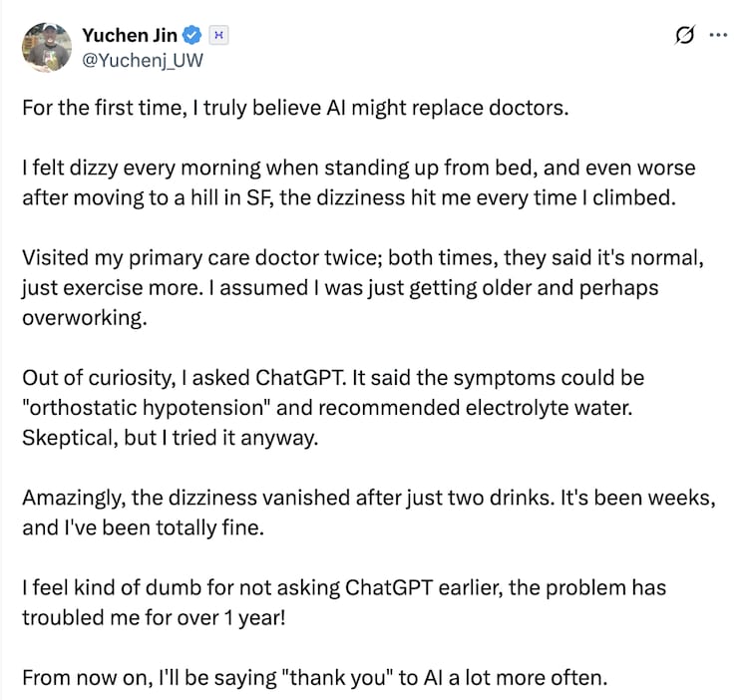This screenshot has height=700, width=748.
Task: Open the three-dot More options menu
Action: point(718,36)
